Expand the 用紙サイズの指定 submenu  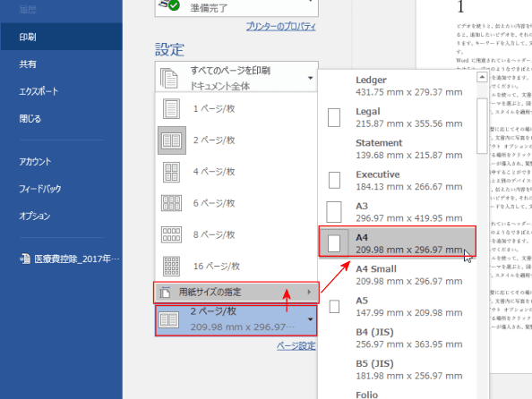tap(236, 292)
